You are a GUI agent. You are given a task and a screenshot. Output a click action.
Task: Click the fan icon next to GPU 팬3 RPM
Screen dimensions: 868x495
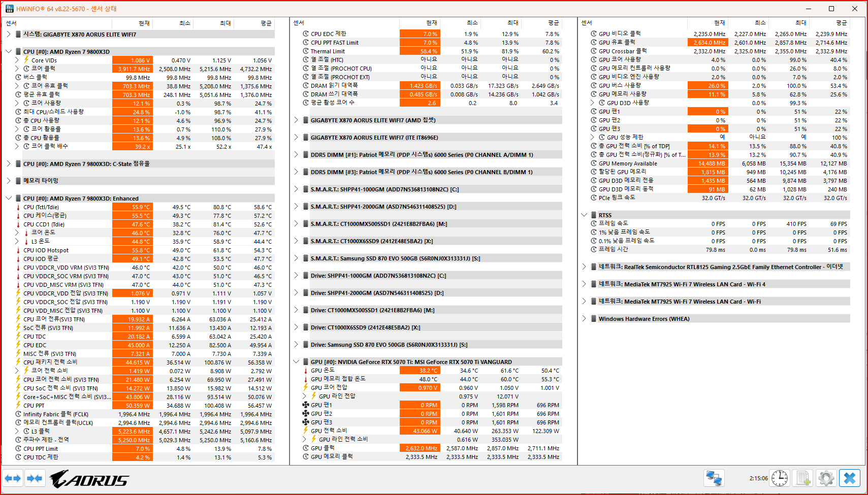[x=306, y=422]
